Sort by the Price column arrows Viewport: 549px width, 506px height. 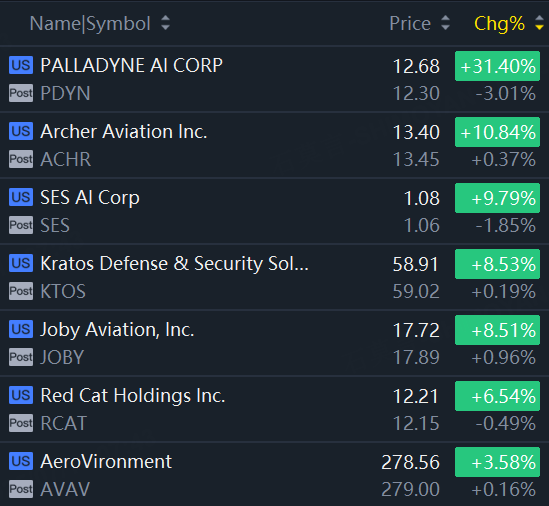click(x=445, y=23)
